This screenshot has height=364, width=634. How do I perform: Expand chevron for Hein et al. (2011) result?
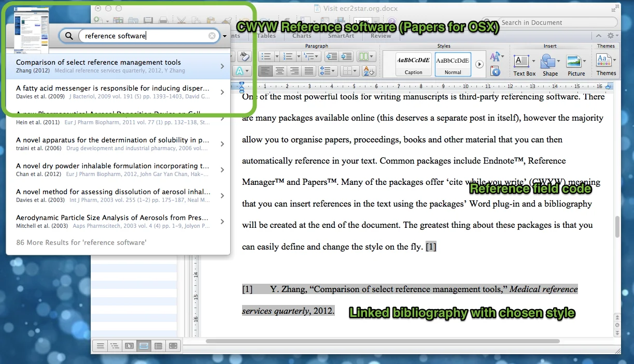pyautogui.click(x=222, y=118)
